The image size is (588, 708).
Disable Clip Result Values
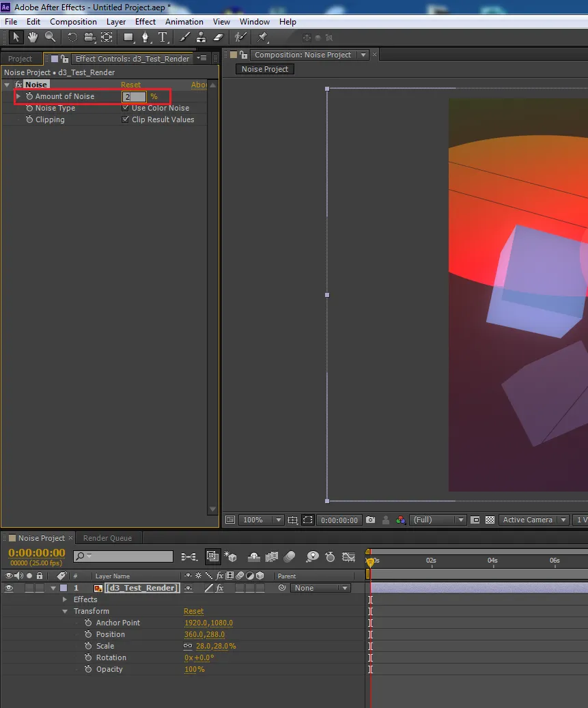pyautogui.click(x=126, y=119)
